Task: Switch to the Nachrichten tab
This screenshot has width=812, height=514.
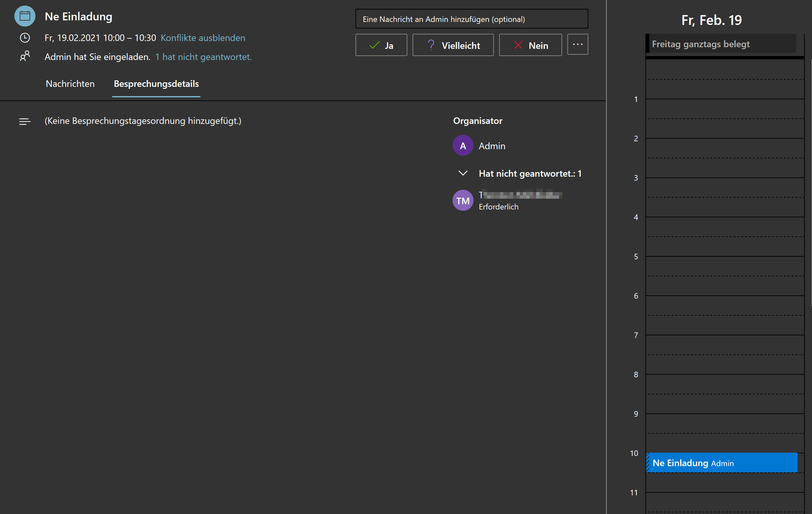Action: pos(70,84)
